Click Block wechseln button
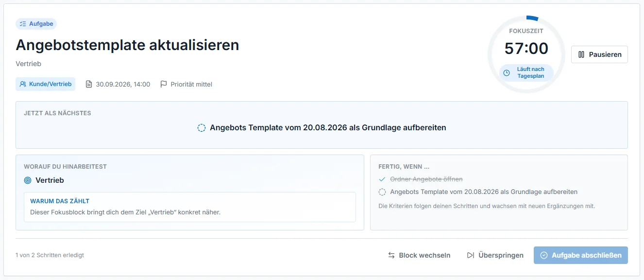This screenshot has height=280, width=644. pyautogui.click(x=419, y=255)
